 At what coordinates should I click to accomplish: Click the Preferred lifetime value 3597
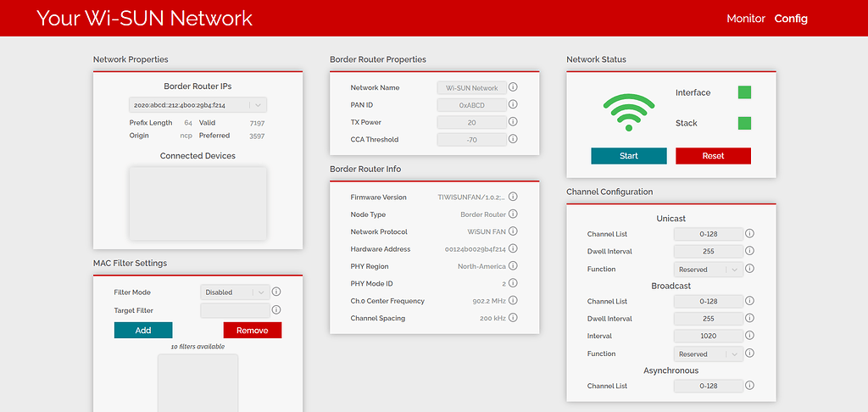click(257, 136)
